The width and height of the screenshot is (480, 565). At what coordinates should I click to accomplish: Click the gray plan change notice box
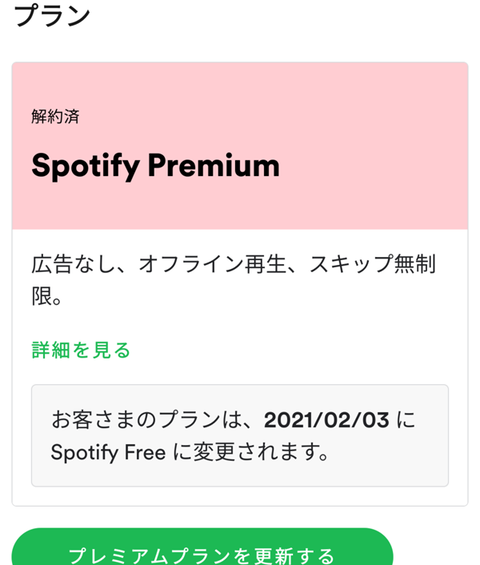(x=240, y=436)
